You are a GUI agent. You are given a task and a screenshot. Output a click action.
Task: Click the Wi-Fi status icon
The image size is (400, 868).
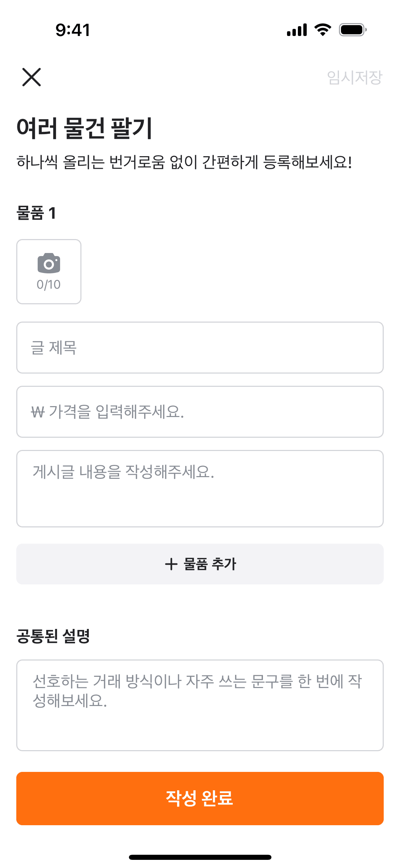click(323, 30)
